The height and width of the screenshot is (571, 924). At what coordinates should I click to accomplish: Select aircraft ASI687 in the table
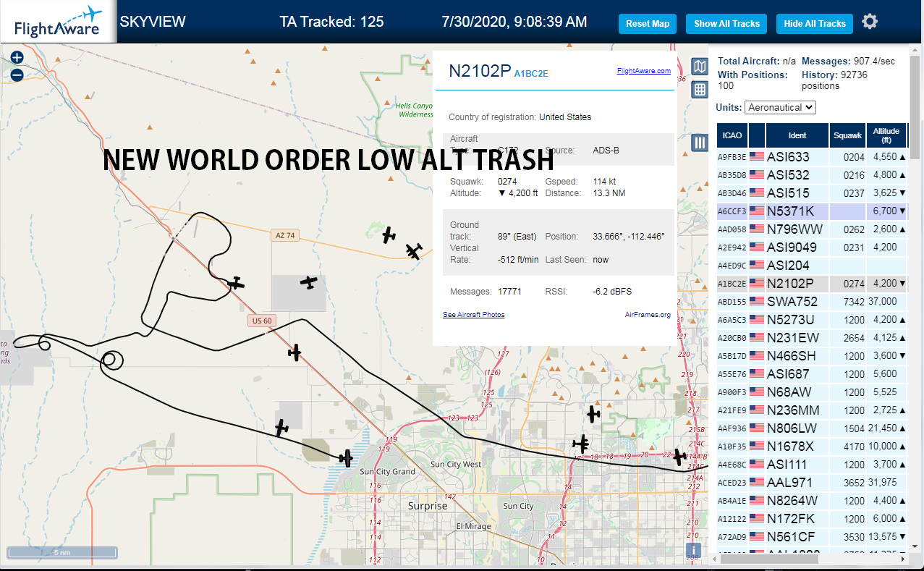(813, 373)
